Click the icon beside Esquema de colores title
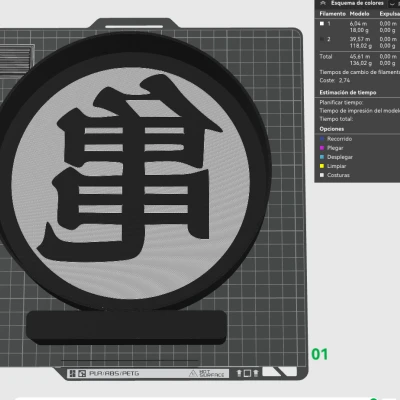The height and width of the screenshot is (400, 400). (x=323, y=3)
